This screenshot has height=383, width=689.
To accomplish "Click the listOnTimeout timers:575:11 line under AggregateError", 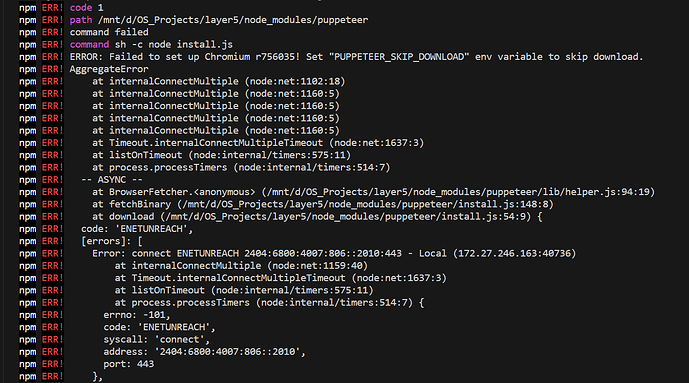I will click(x=221, y=155).
